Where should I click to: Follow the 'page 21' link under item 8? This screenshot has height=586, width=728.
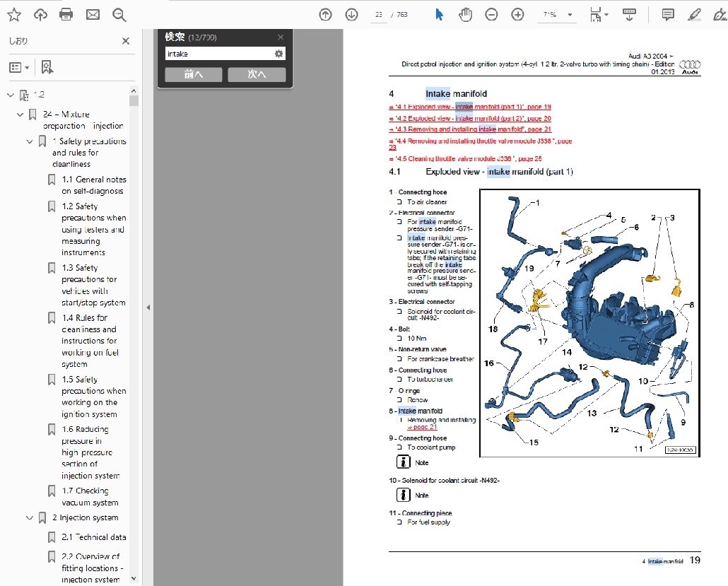[422, 427]
